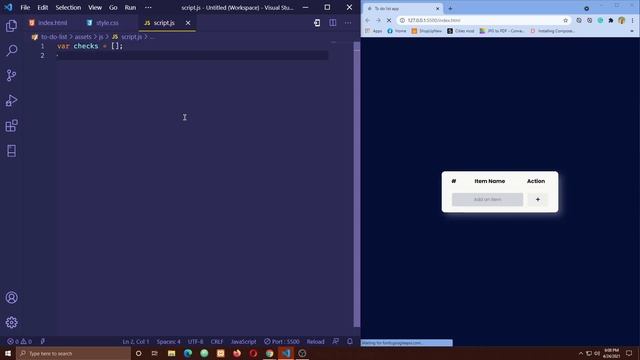Image resolution: width=640 pixels, height=360 pixels.
Task: Click the errors and warnings status item
Action: (x=19, y=341)
